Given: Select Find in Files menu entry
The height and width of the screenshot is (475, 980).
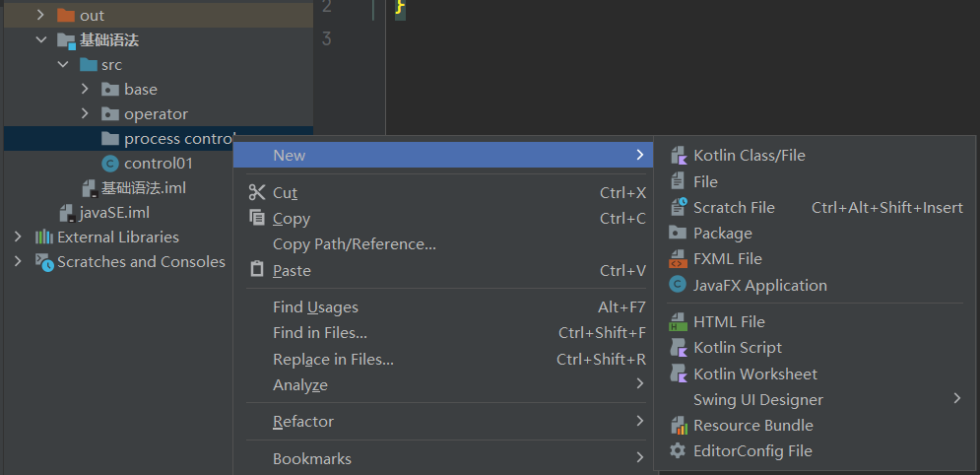Looking at the screenshot, I should (x=319, y=333).
